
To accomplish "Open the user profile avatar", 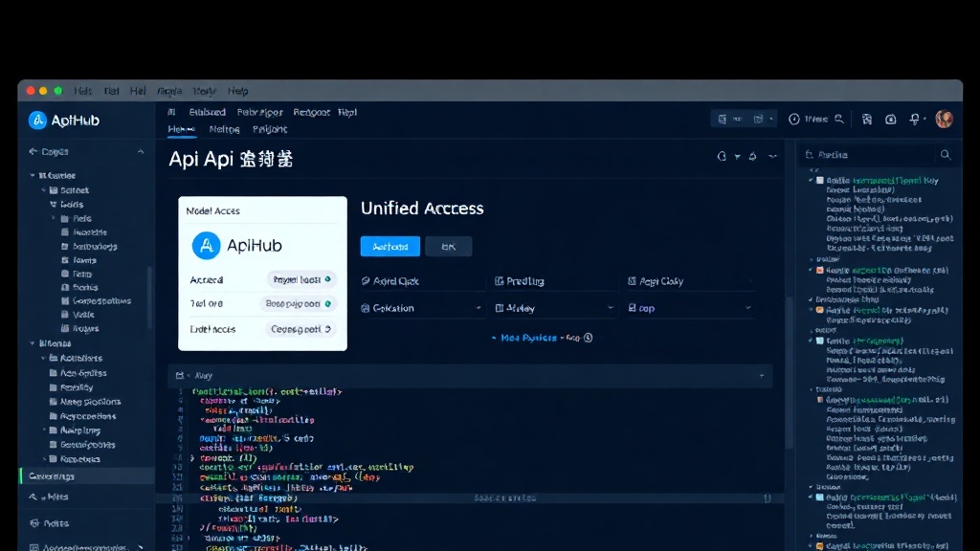I will [x=945, y=119].
